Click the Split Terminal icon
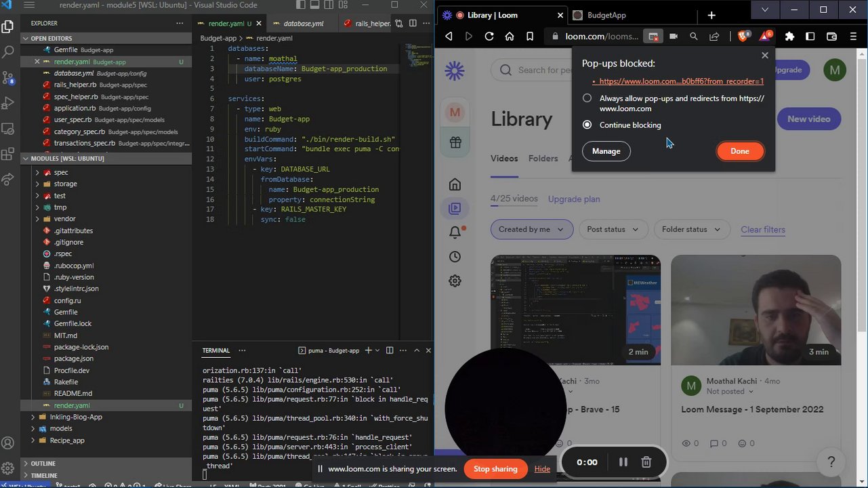The height and width of the screenshot is (488, 868). tap(390, 350)
